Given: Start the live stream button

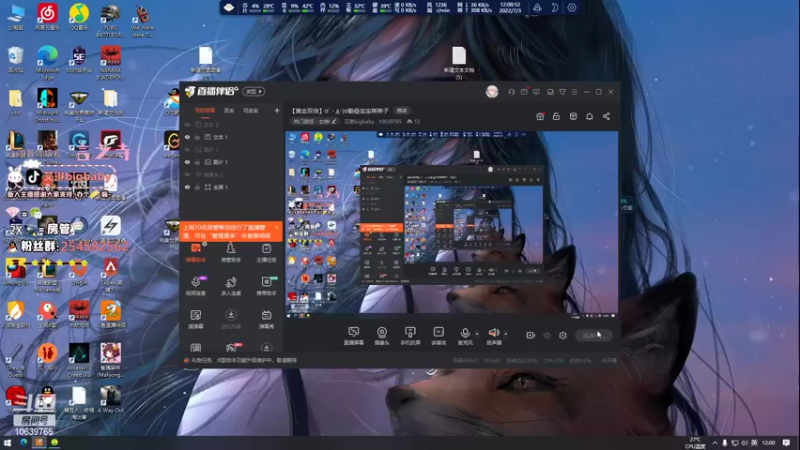Looking at the screenshot, I should pyautogui.click(x=593, y=335).
